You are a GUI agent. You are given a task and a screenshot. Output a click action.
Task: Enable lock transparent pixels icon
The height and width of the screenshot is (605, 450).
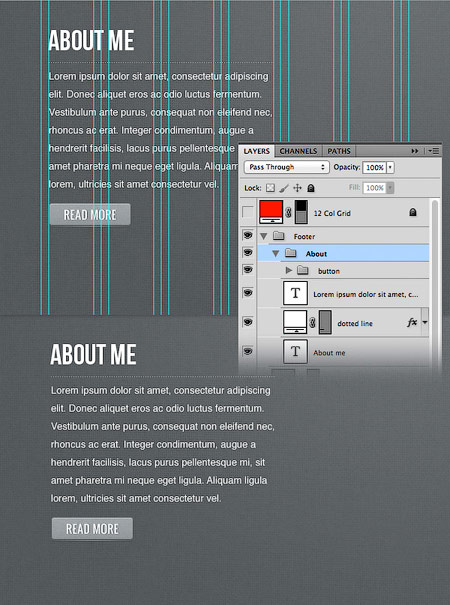tap(271, 188)
